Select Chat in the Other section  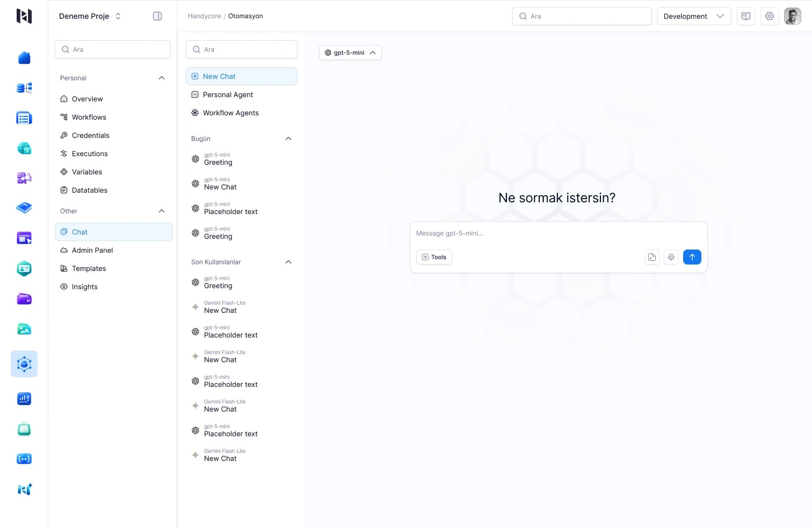pyautogui.click(x=114, y=232)
